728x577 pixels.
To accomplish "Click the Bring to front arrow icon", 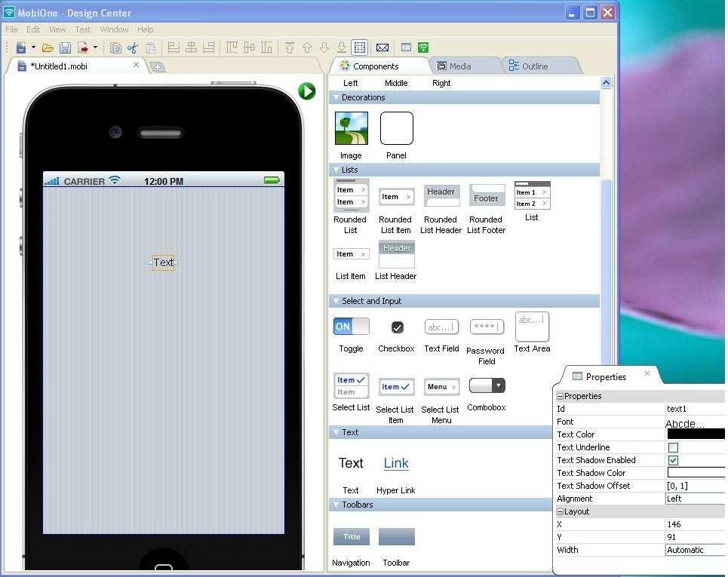I will pyautogui.click(x=290, y=48).
